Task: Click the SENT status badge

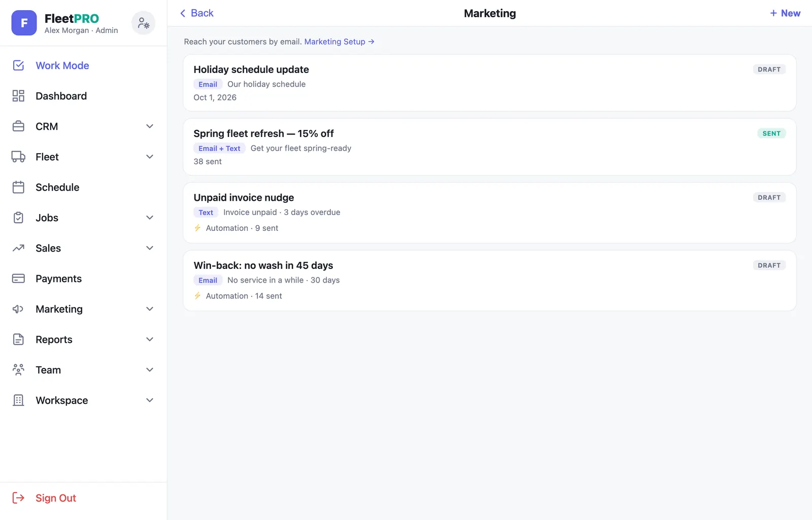Action: pyautogui.click(x=771, y=133)
